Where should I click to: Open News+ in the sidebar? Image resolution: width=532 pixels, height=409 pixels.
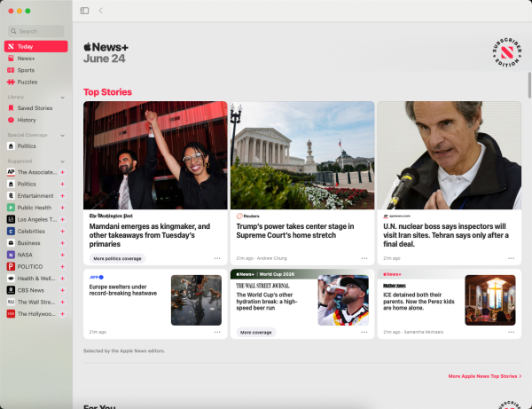[x=36, y=59]
